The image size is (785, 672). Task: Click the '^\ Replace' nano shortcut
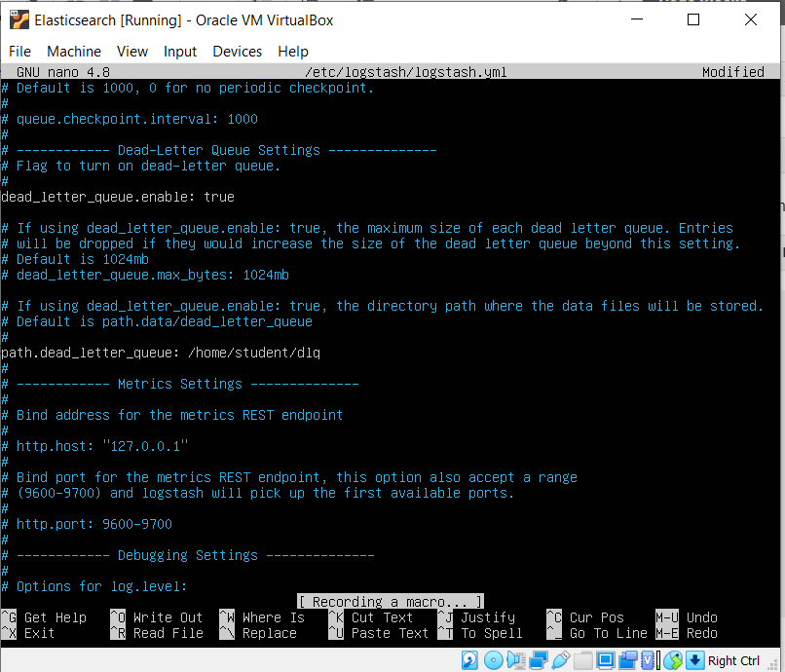click(258, 633)
